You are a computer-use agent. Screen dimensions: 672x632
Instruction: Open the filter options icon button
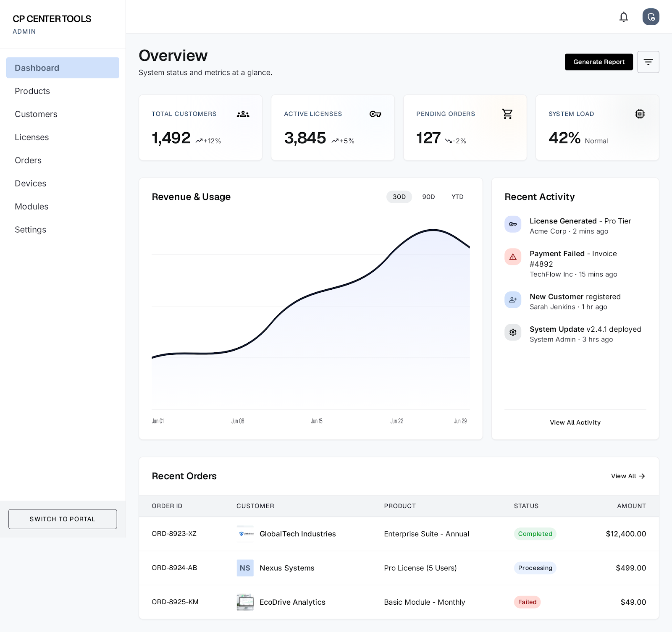pyautogui.click(x=648, y=62)
